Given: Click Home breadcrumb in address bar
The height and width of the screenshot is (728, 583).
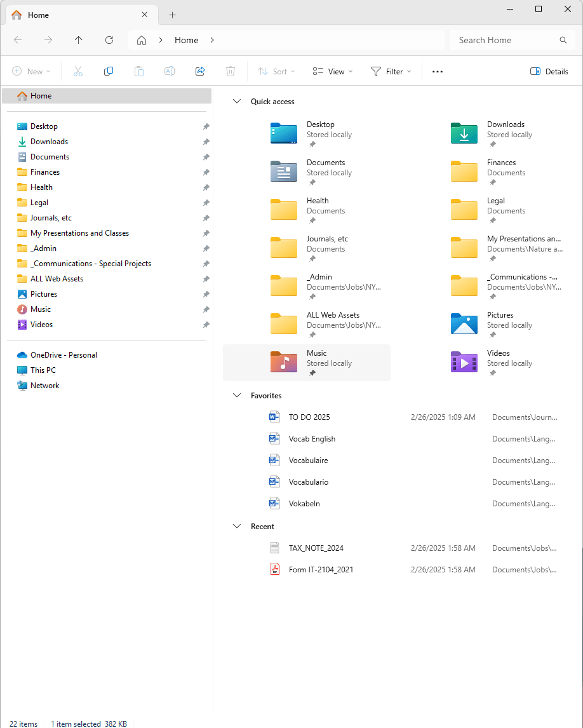Looking at the screenshot, I should pos(186,41).
